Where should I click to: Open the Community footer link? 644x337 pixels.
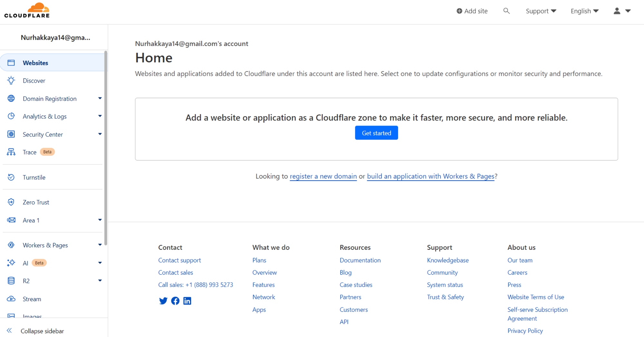(x=442, y=272)
